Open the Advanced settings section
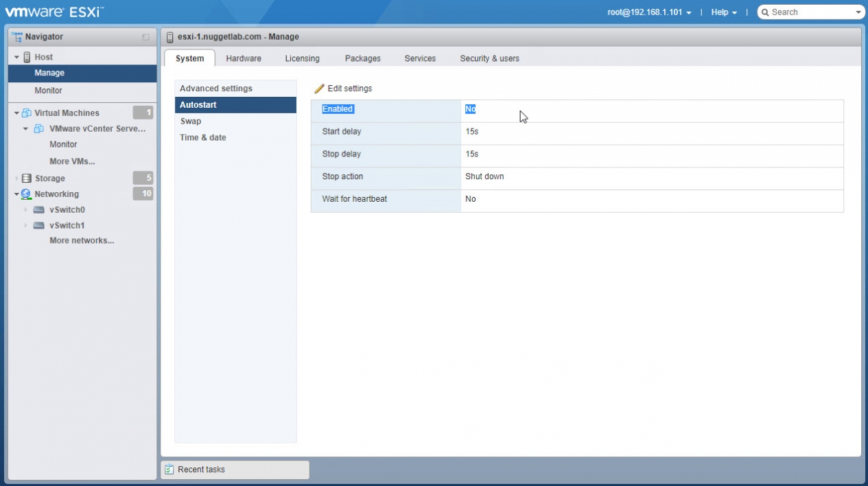 [x=216, y=89]
